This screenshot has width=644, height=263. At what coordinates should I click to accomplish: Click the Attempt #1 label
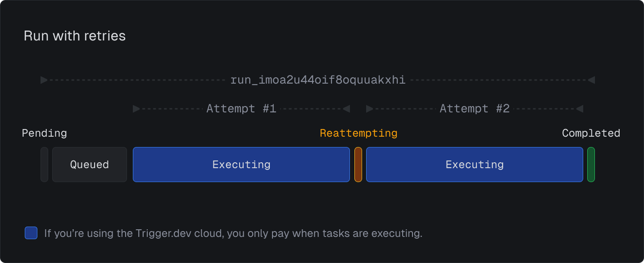coord(241,108)
